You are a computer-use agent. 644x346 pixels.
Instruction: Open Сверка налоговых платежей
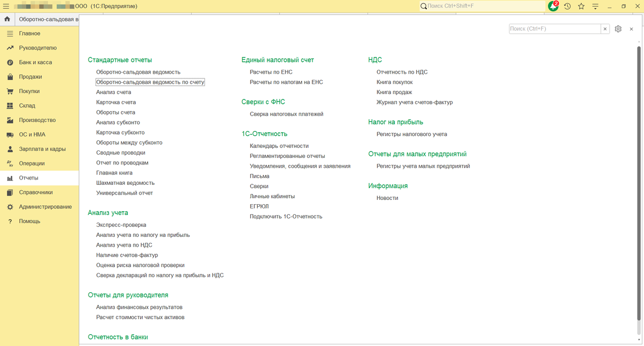287,114
